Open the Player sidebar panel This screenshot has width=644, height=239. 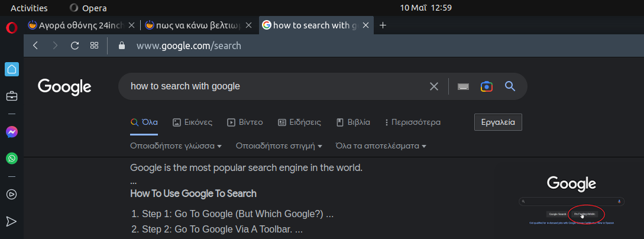[x=11, y=194]
